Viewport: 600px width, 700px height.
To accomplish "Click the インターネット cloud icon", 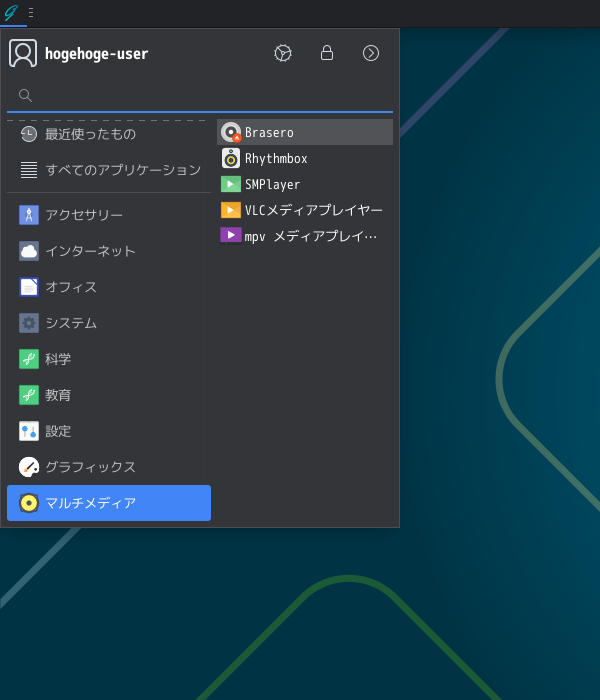I will click(29, 251).
